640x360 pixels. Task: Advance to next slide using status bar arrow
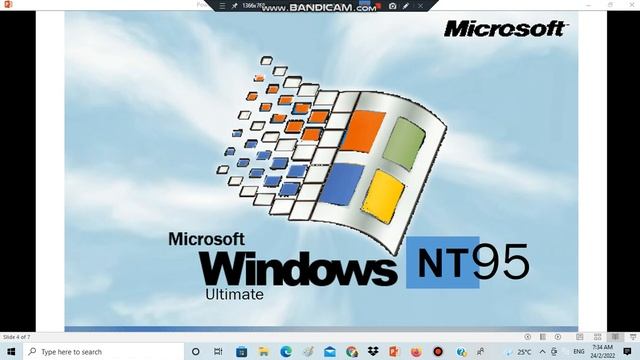click(558, 337)
